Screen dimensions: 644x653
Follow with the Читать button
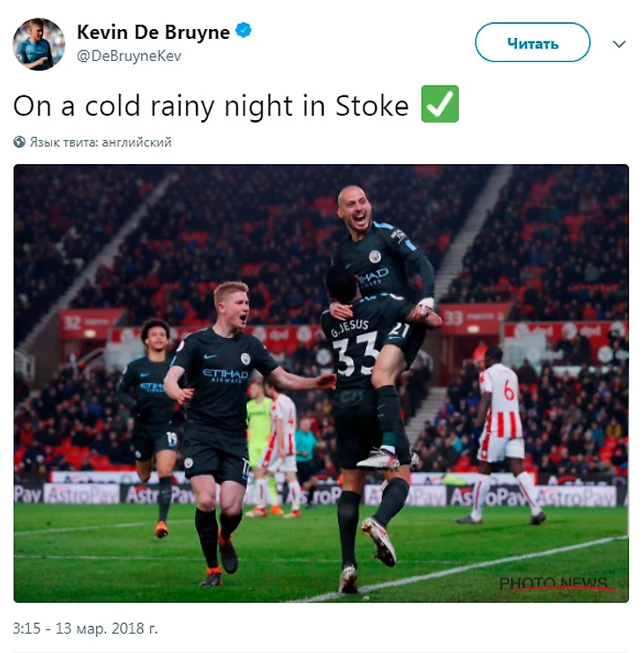tap(533, 42)
